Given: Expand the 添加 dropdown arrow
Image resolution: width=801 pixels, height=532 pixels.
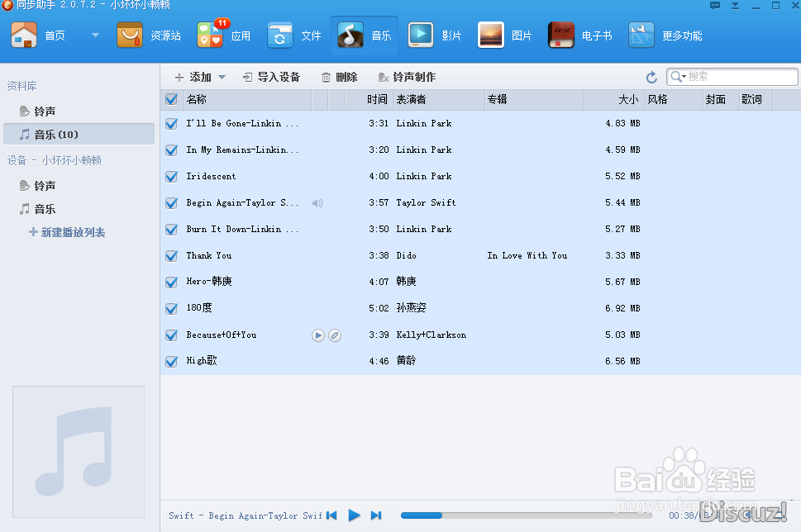Looking at the screenshot, I should (222, 77).
